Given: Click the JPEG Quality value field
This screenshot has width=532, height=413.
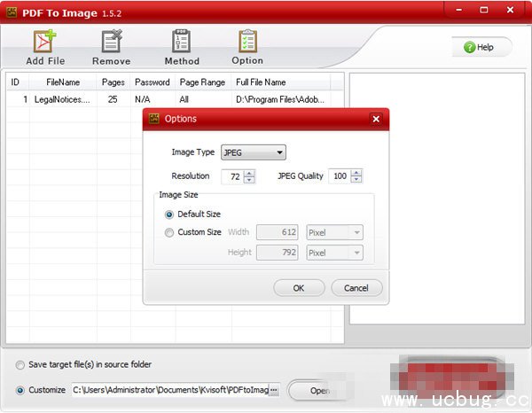Looking at the screenshot, I should [x=339, y=176].
